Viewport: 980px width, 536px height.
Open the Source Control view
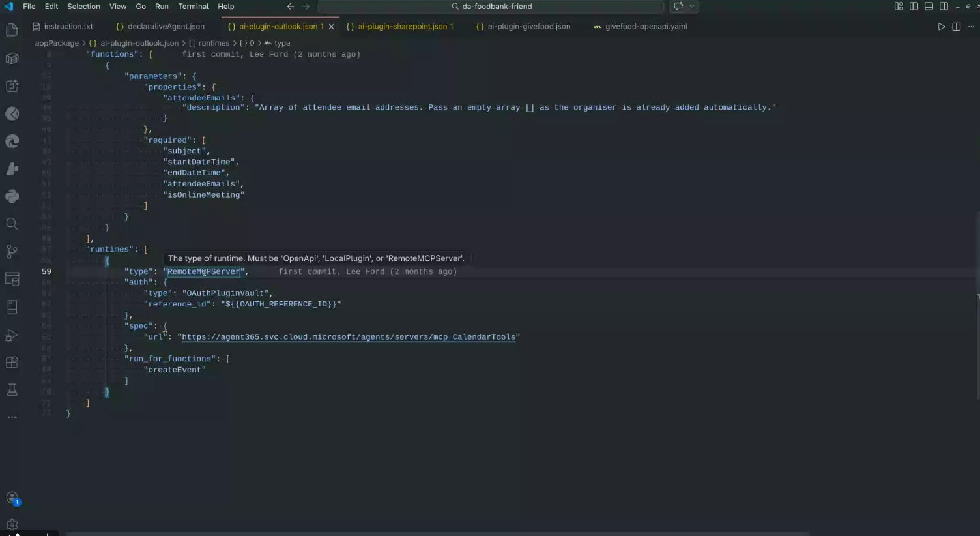point(12,252)
